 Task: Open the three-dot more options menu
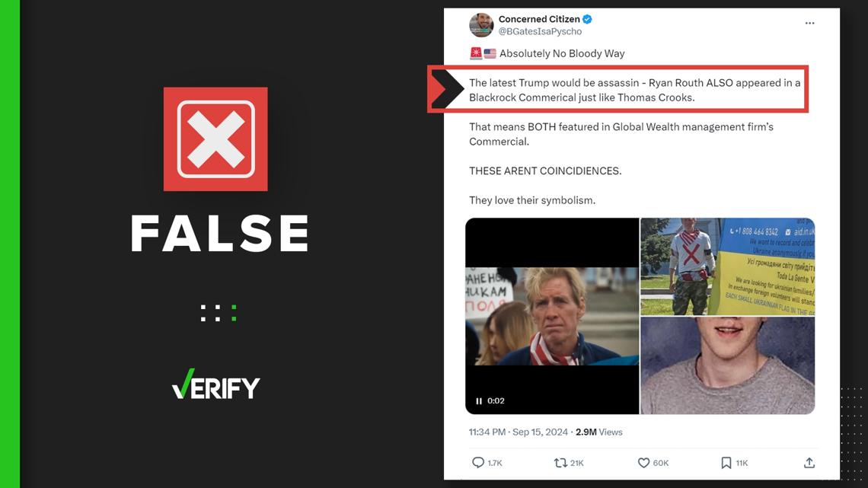point(809,24)
